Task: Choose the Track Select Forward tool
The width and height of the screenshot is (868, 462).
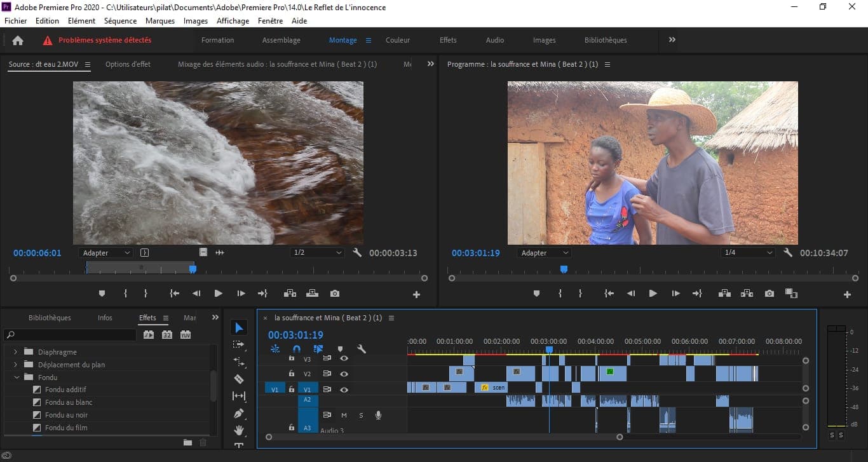Action: [x=239, y=344]
